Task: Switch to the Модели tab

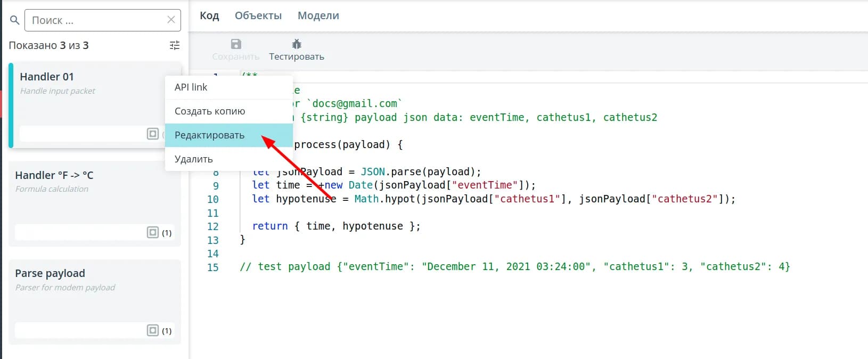Action: tap(318, 16)
